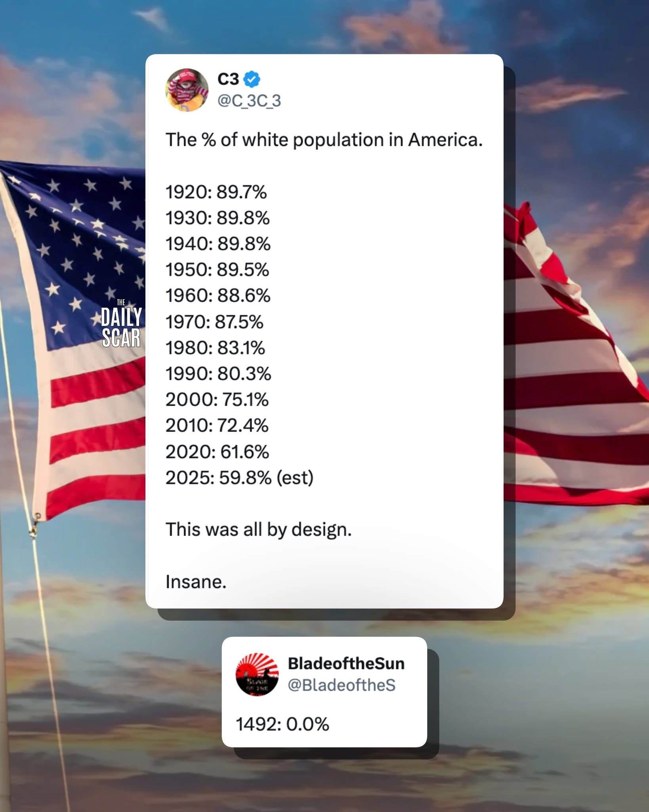Image resolution: width=649 pixels, height=812 pixels.
Task: Open the BladeoftheSun profile avatar
Action: [x=257, y=674]
